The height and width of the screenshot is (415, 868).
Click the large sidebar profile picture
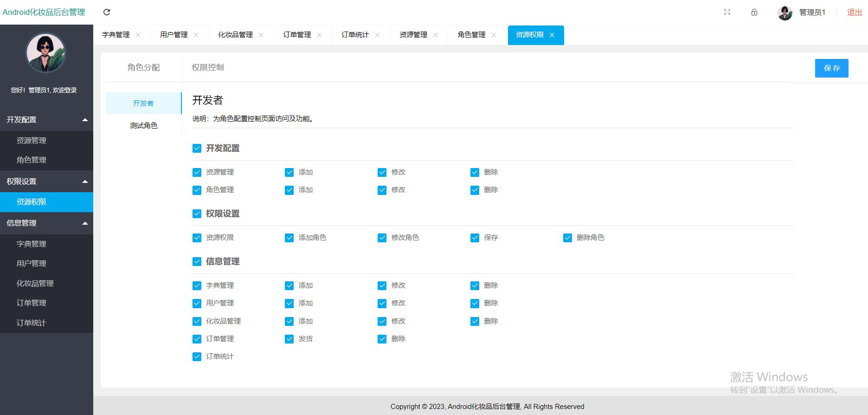click(45, 53)
